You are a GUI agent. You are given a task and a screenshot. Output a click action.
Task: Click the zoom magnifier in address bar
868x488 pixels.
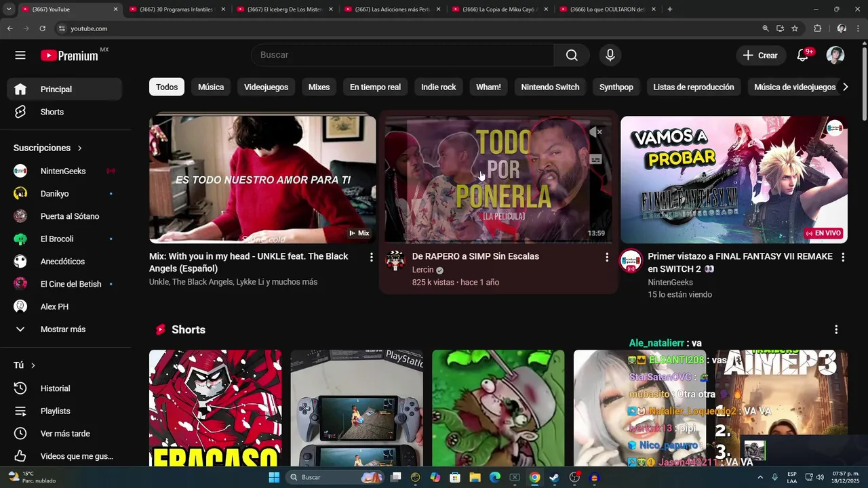[766, 28]
